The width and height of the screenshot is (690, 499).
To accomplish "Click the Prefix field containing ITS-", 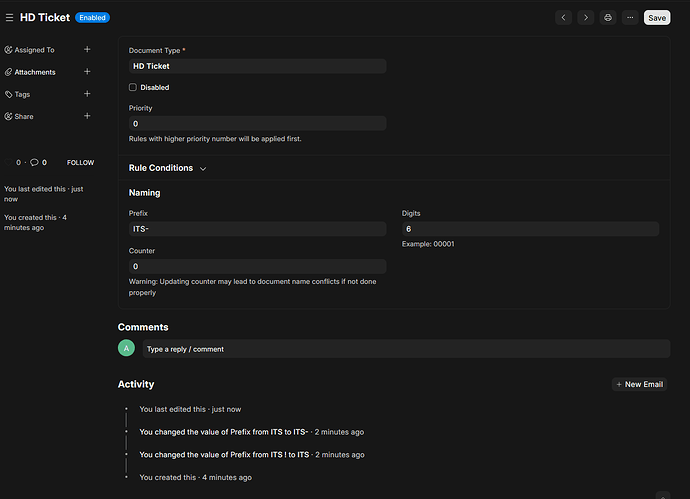I will pos(257,229).
